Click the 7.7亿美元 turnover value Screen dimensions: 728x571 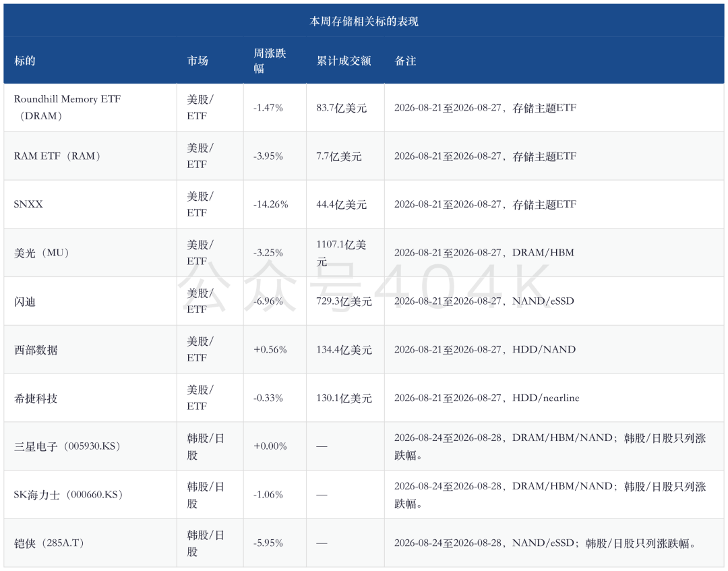tap(339, 156)
